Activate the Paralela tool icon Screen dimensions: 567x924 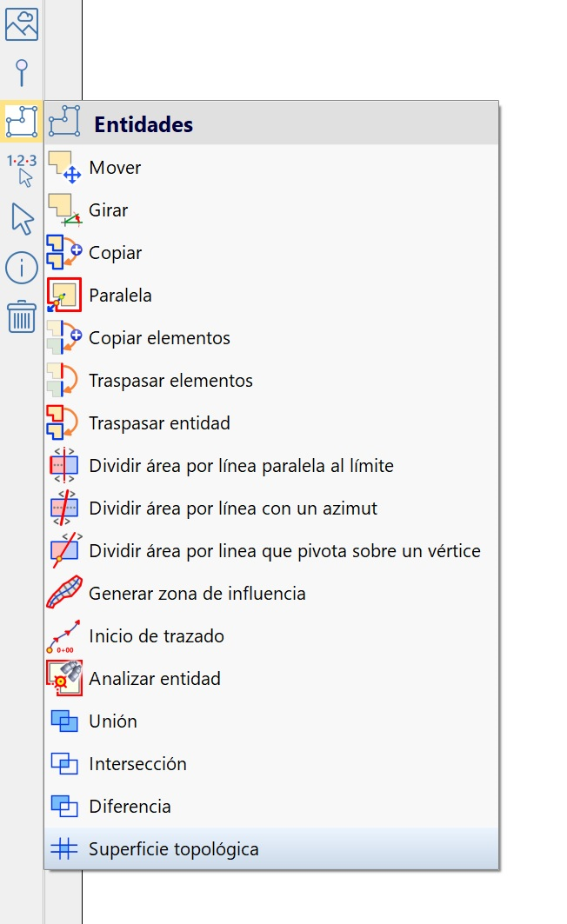pyautogui.click(x=64, y=296)
